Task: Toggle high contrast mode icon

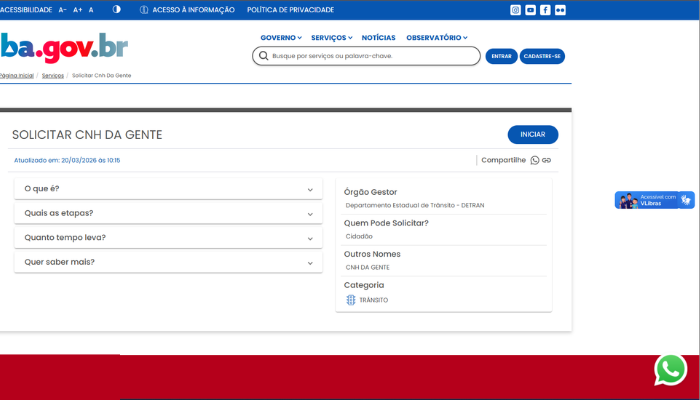Action: point(117,9)
